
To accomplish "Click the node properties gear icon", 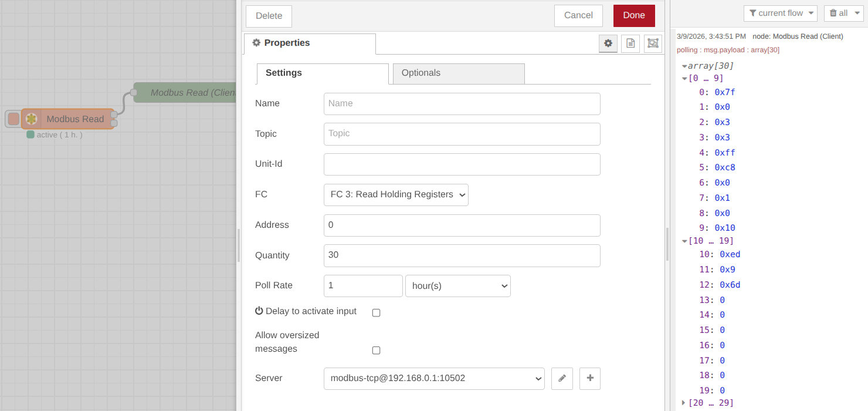I will 608,43.
